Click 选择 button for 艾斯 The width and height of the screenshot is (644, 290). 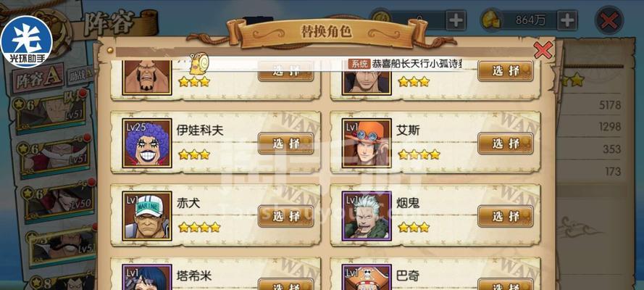pos(506,144)
